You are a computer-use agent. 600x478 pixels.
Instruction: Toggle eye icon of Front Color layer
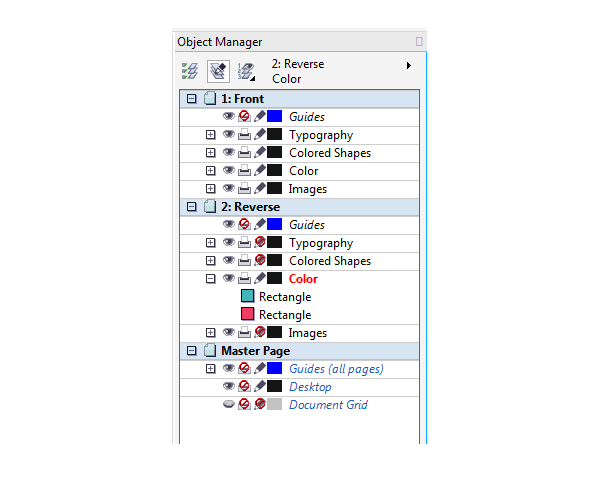[x=229, y=170]
